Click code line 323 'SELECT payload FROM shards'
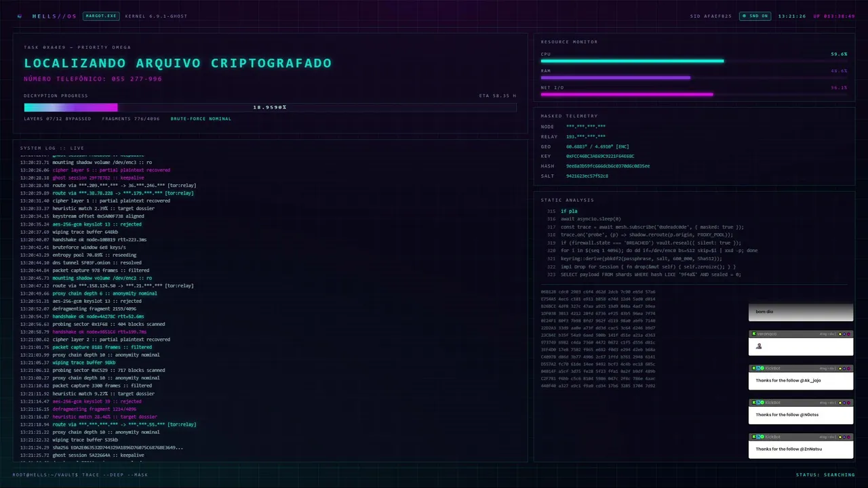 point(650,274)
